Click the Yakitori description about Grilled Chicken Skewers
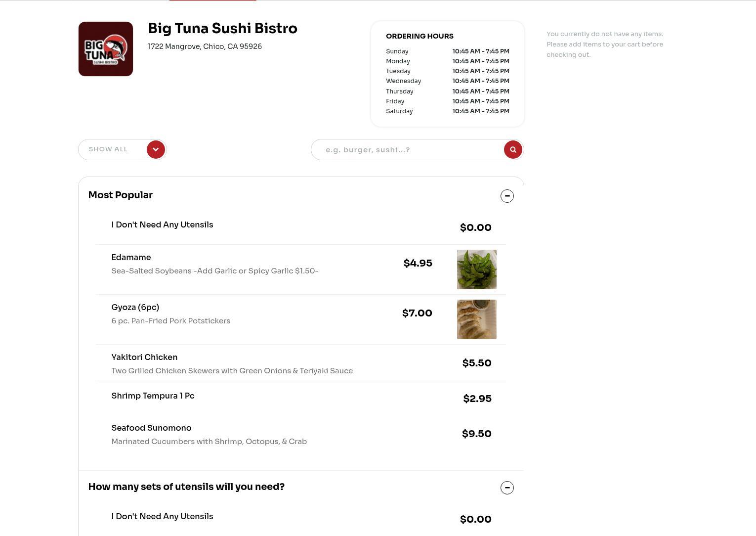The width and height of the screenshot is (756, 536). click(x=232, y=371)
